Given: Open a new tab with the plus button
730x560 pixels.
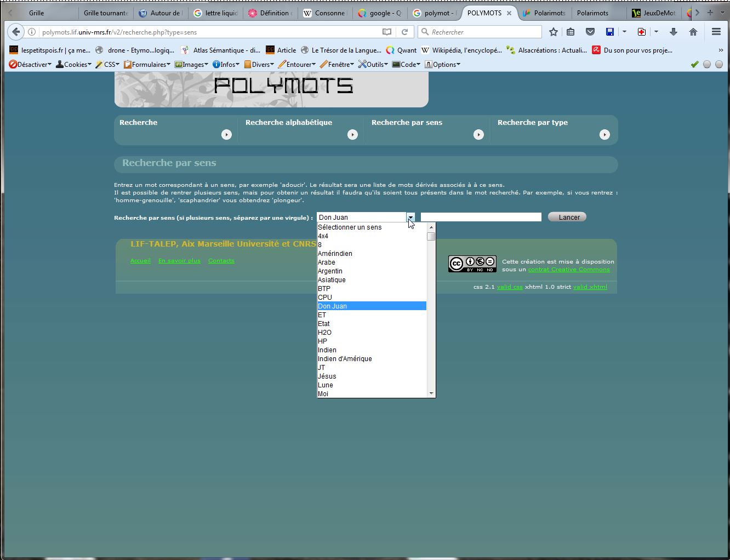Looking at the screenshot, I should coord(710,13).
